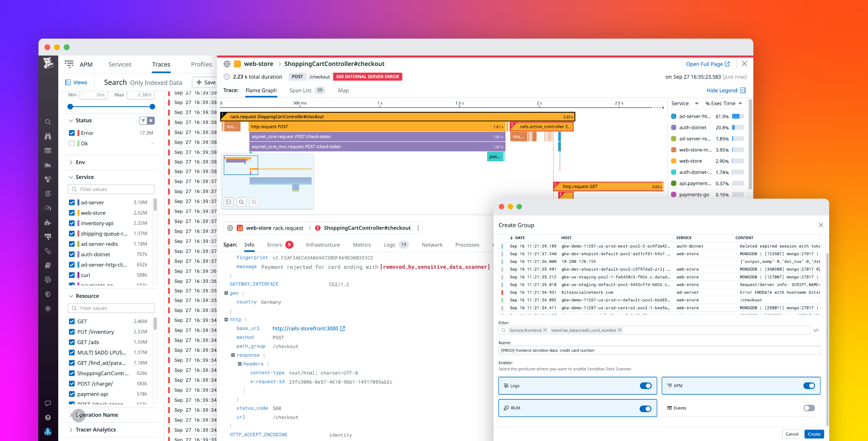
Task: Click the Filter values field under Resource
Action: tap(111, 308)
